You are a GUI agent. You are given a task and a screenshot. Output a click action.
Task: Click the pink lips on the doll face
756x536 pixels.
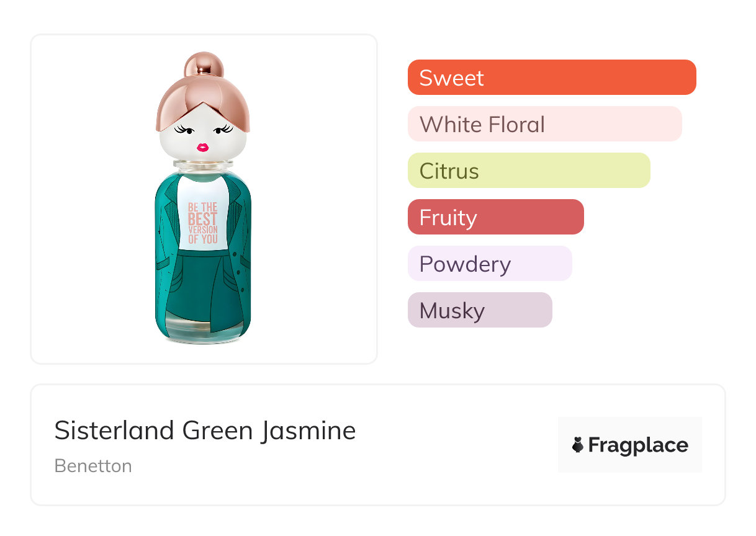[x=202, y=148]
